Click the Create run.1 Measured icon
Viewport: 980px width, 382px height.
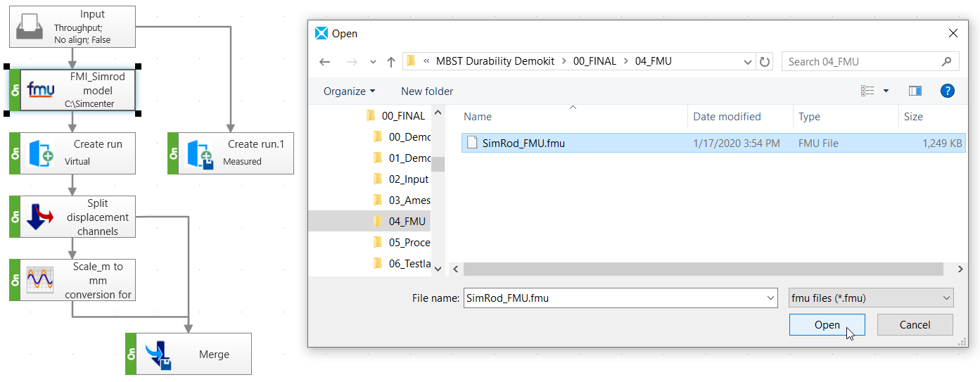pos(200,154)
